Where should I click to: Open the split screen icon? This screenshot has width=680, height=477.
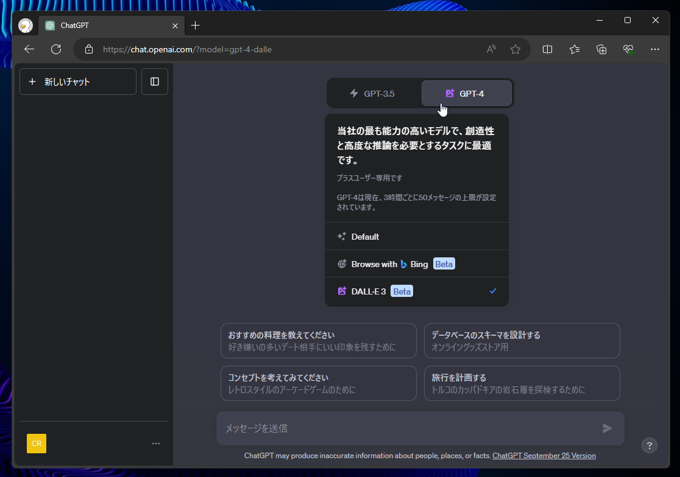pyautogui.click(x=547, y=49)
